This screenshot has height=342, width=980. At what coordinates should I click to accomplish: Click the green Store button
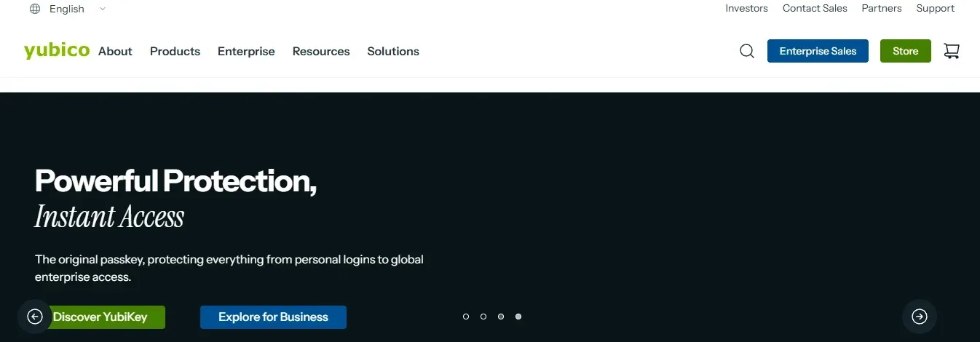pyautogui.click(x=905, y=51)
